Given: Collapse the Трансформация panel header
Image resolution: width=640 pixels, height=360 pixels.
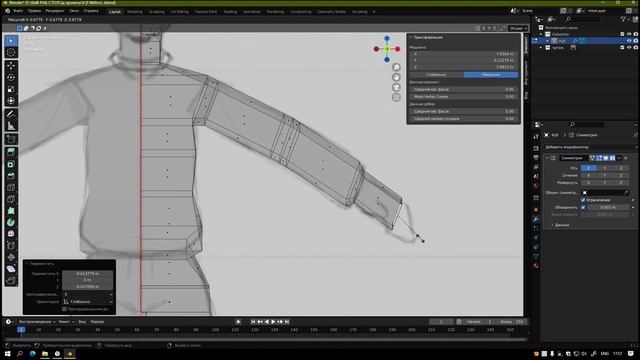Looking at the screenshot, I should pos(427,37).
